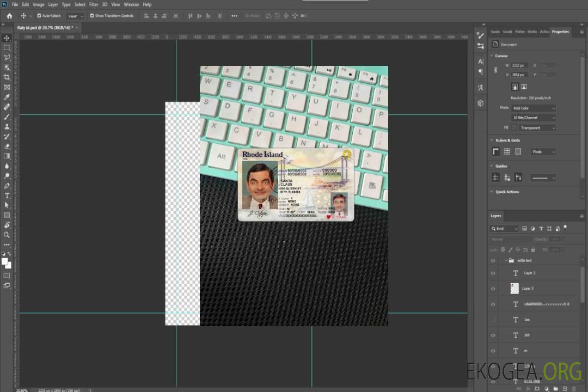The image size is (588, 392).
Task: Open the Fill Transparent dropdown
Action: (x=537, y=128)
